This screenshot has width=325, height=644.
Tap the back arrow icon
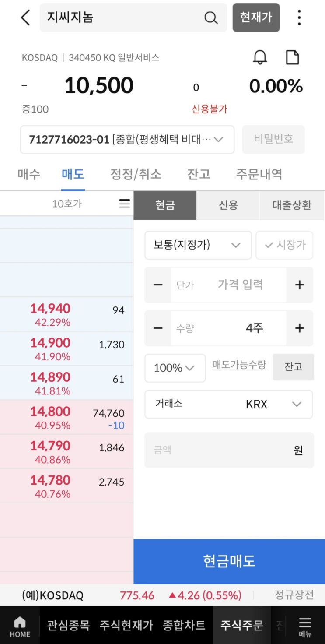(26, 18)
